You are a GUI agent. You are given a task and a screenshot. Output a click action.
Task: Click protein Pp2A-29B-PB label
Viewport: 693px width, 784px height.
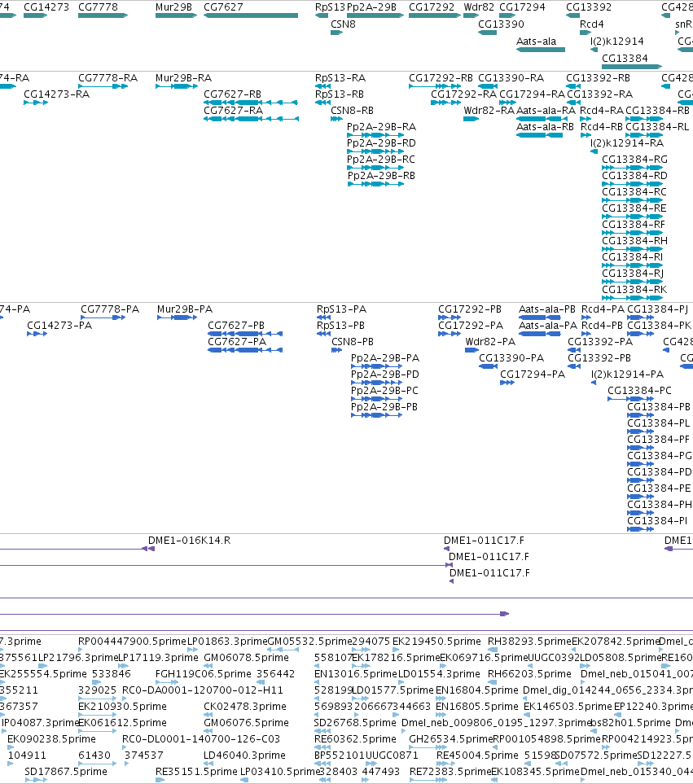click(384, 406)
